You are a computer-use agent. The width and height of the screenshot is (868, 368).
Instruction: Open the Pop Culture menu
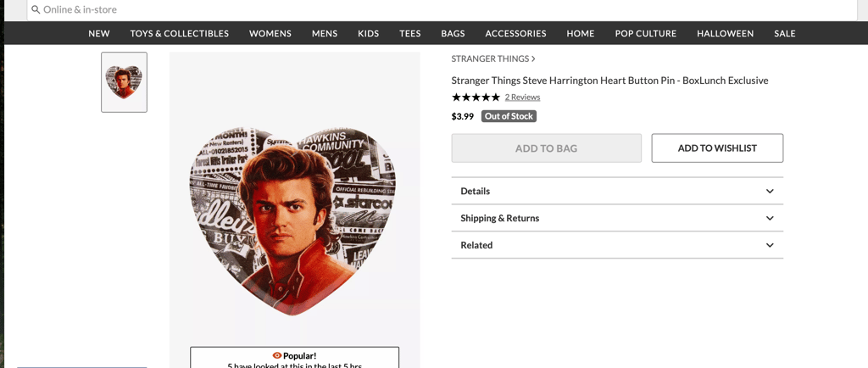pyautogui.click(x=645, y=34)
